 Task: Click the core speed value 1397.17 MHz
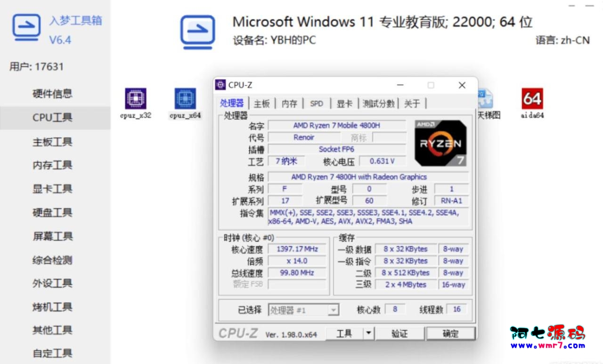pyautogui.click(x=297, y=249)
